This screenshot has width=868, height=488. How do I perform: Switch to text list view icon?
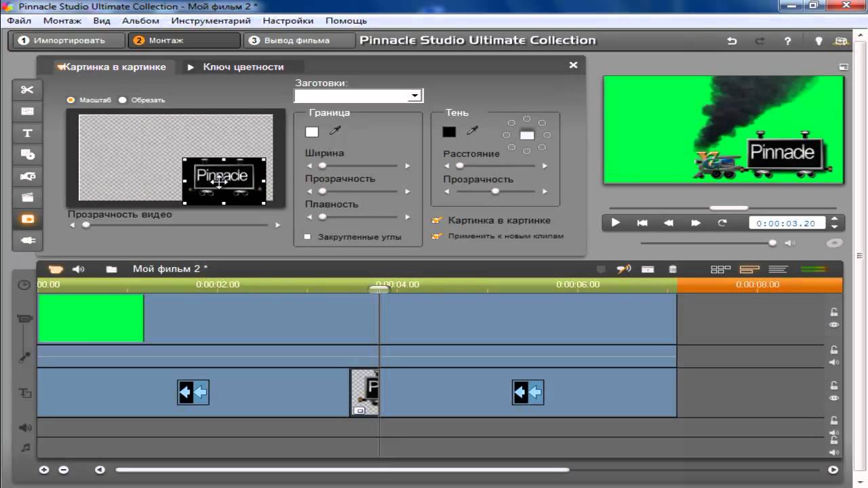(778, 269)
